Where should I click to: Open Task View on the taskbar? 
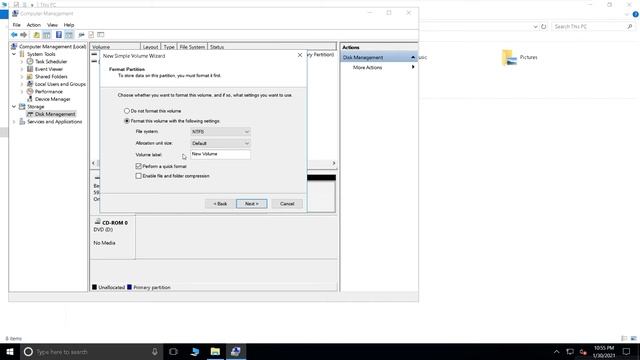(173, 351)
